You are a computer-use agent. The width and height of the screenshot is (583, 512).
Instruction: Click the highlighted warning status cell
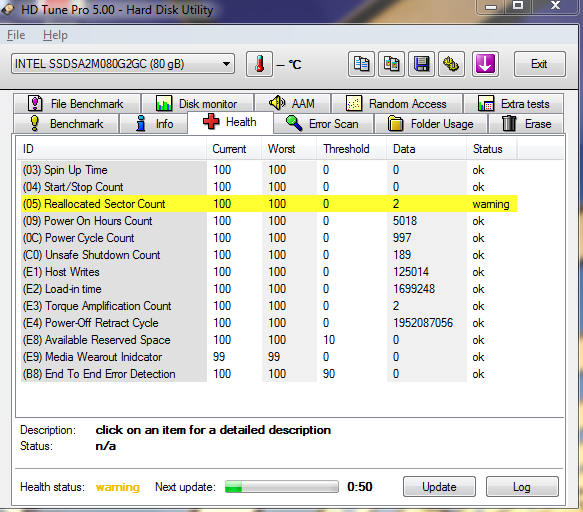[x=491, y=204]
